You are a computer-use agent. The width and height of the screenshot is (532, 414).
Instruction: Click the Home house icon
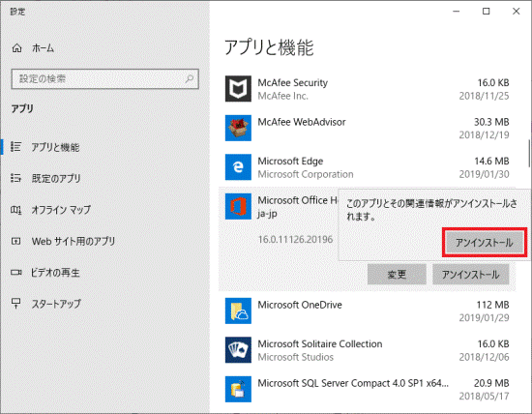(x=16, y=48)
